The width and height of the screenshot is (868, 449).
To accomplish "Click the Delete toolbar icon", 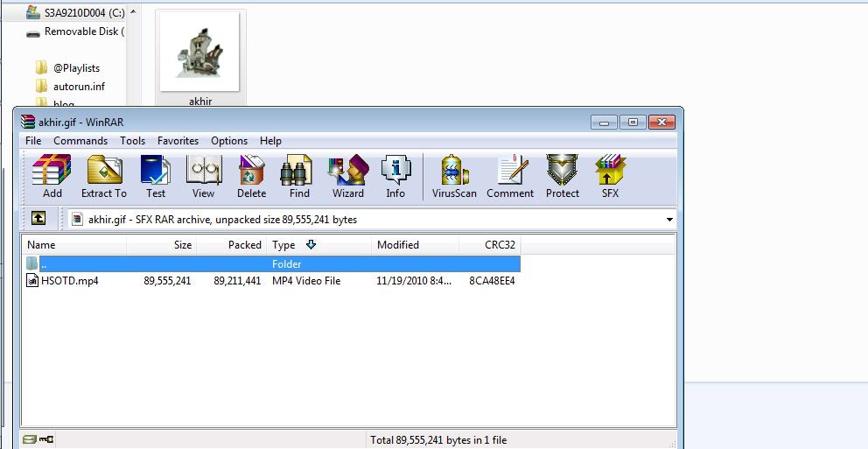I will [x=251, y=176].
